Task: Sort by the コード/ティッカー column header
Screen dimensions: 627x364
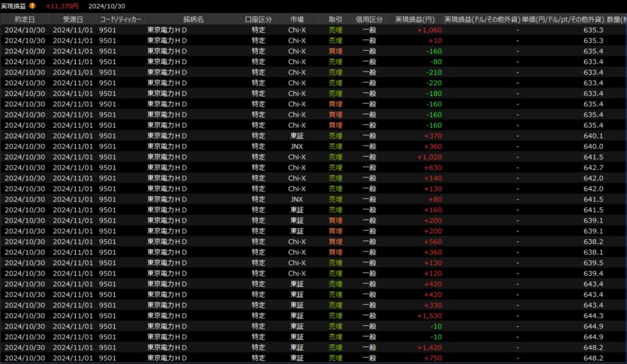Action: (121, 20)
